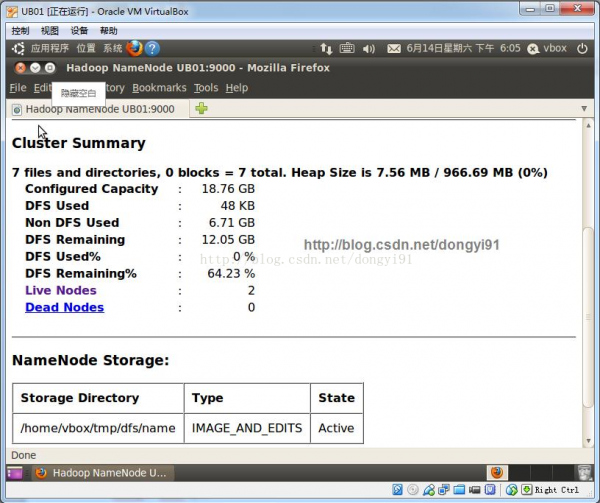The height and width of the screenshot is (503, 600).
Task: Click the VirtualBox title bar app icon
Action: (12, 11)
